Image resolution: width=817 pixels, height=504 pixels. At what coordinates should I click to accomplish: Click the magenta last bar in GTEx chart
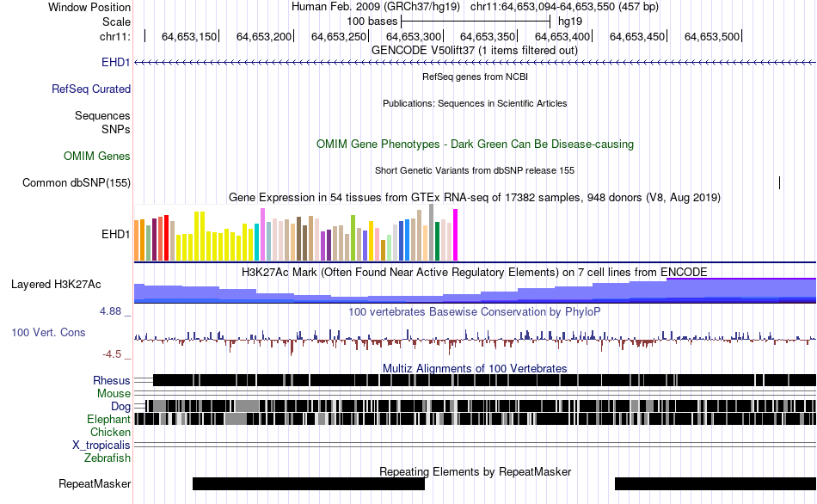(456, 235)
